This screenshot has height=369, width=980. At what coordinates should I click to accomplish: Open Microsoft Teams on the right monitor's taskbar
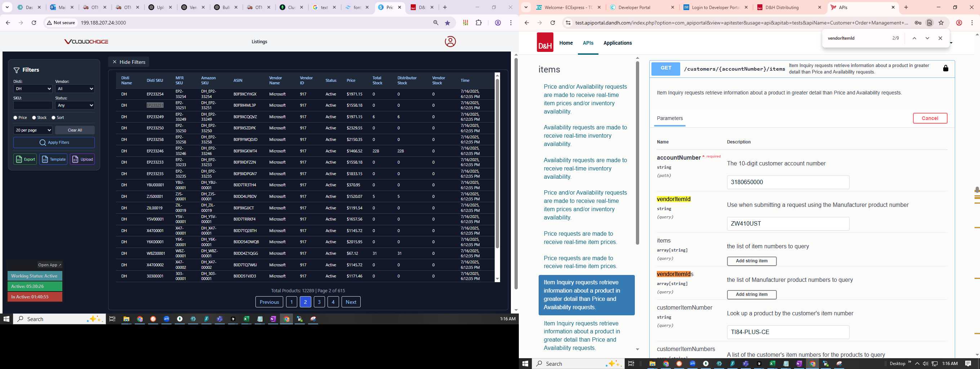[x=746, y=364]
